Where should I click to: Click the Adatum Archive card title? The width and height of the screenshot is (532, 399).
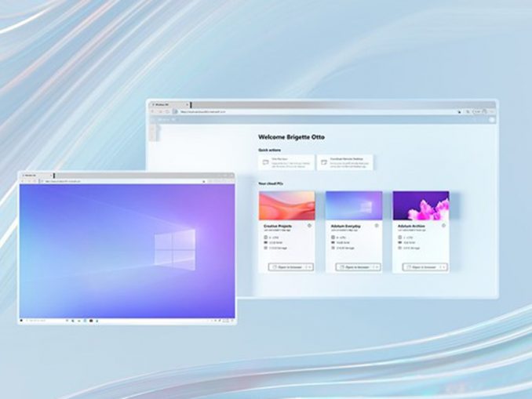coord(411,226)
